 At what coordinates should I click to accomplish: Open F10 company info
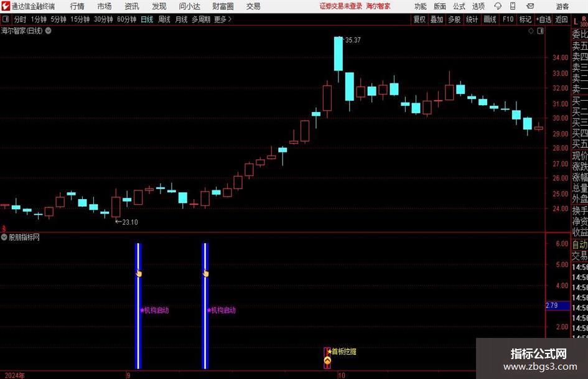point(508,19)
